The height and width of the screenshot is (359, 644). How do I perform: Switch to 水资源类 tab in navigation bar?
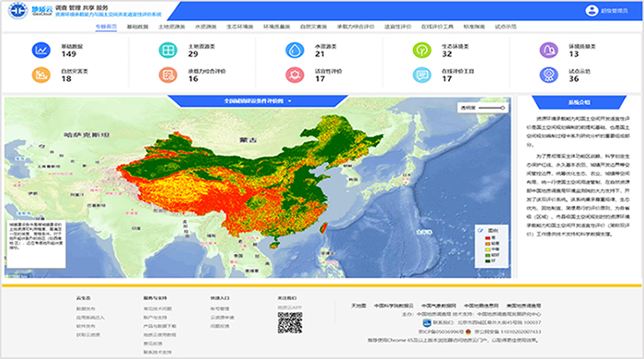pos(205,27)
